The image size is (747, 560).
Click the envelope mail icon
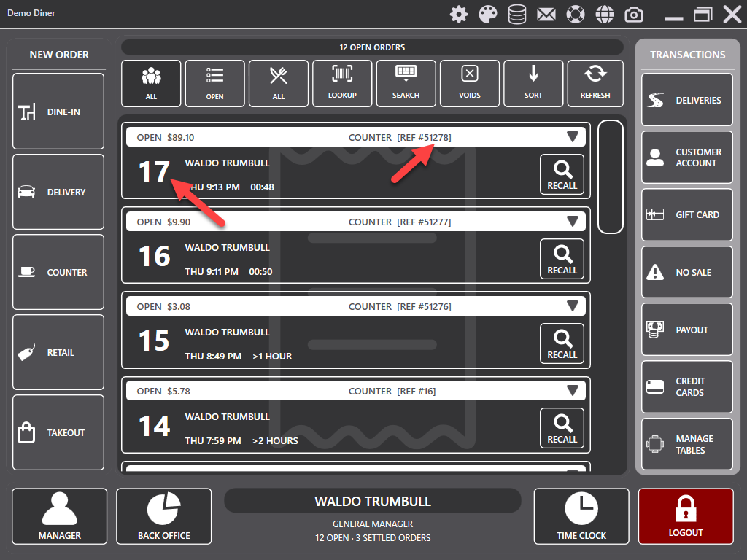[x=546, y=14]
